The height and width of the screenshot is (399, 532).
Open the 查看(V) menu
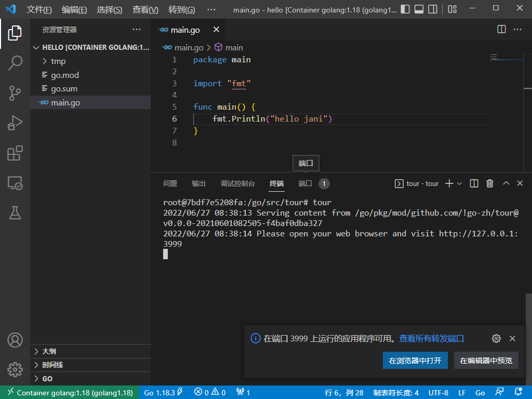[145, 9]
